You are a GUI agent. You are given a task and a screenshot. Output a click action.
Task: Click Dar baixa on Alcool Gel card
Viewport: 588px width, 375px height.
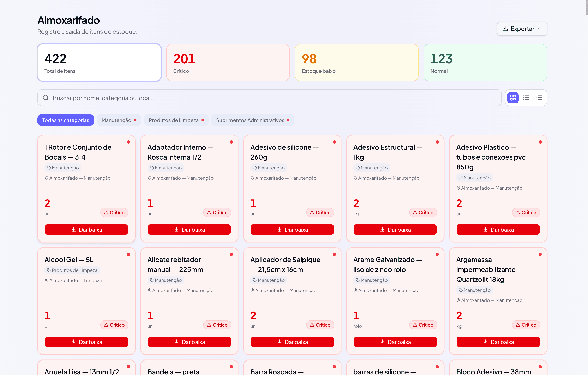(x=86, y=342)
